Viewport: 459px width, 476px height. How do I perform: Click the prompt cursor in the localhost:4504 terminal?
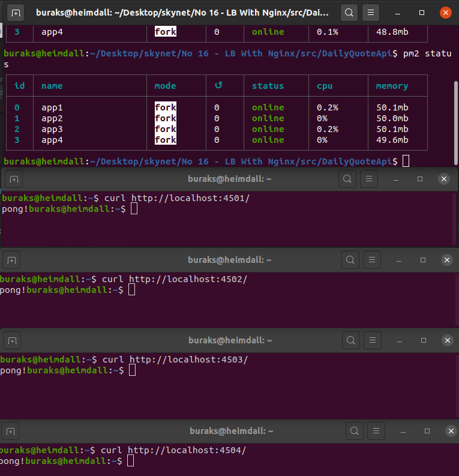coord(130,461)
